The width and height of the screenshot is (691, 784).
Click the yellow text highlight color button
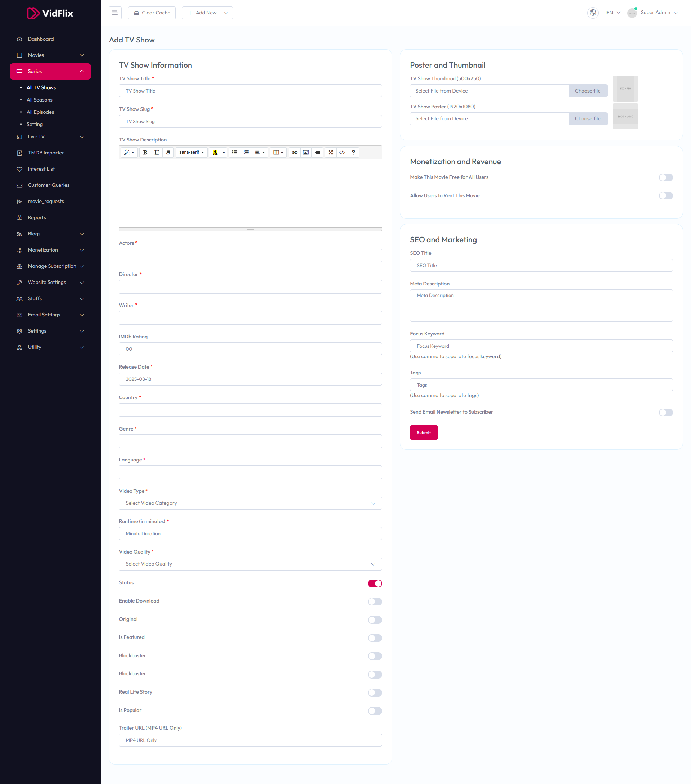click(x=215, y=152)
